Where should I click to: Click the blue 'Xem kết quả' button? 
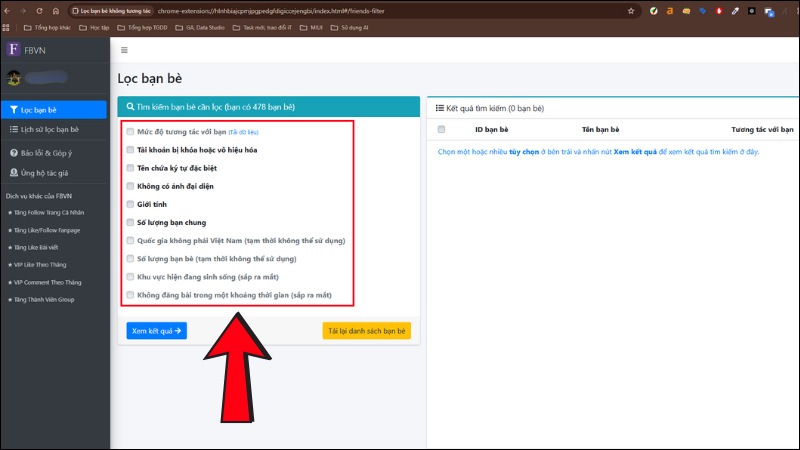[156, 331]
